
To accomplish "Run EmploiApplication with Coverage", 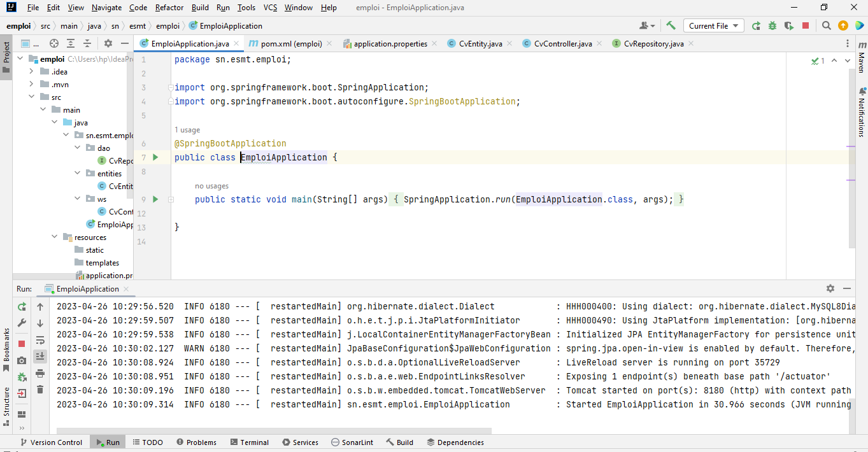I will coord(789,25).
